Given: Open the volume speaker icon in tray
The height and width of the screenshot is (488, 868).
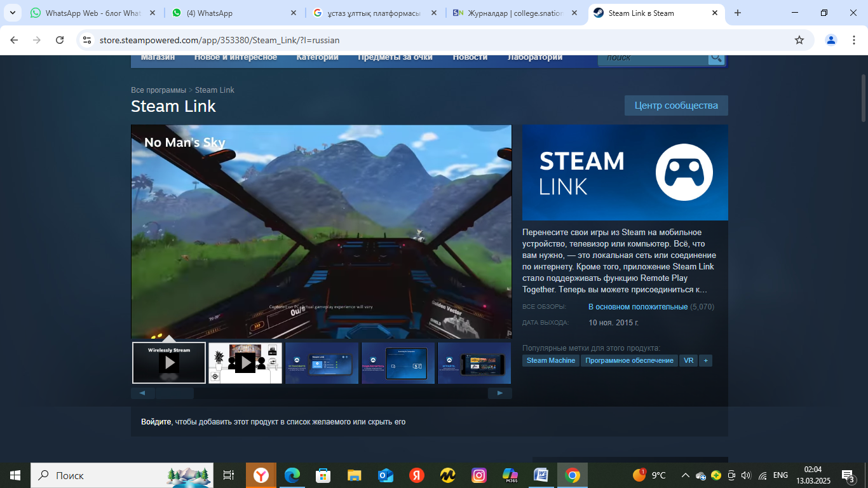Looking at the screenshot, I should click(x=746, y=475).
